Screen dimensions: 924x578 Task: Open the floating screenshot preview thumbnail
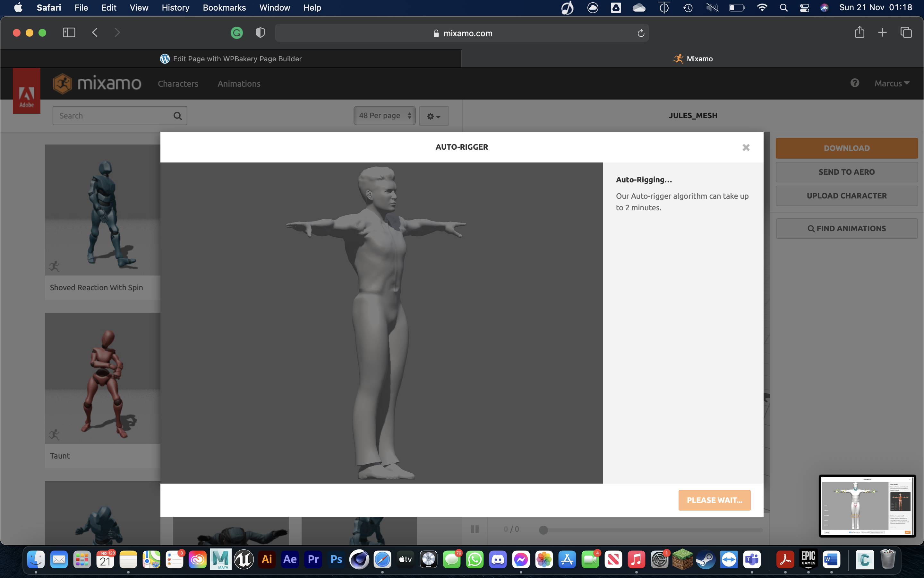click(867, 506)
